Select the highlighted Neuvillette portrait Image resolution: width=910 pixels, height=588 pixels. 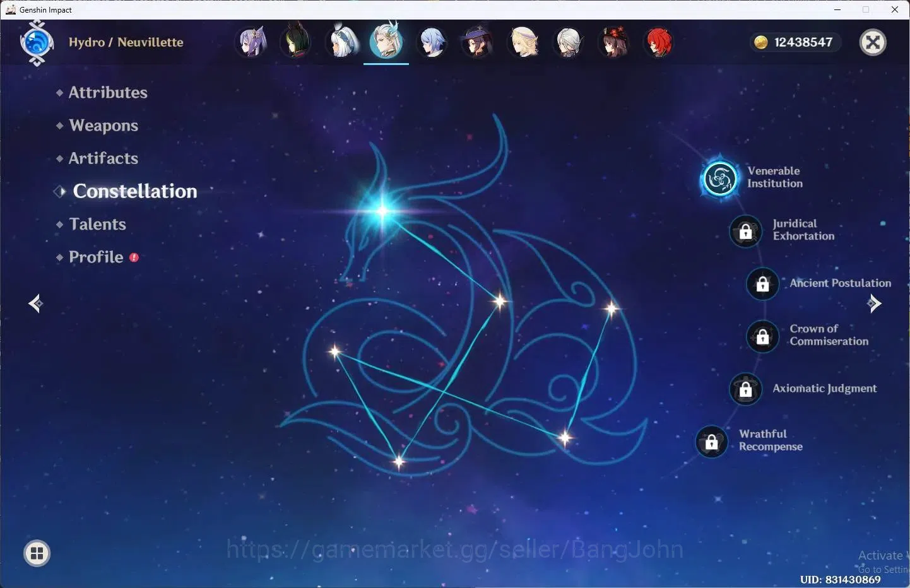coord(386,42)
